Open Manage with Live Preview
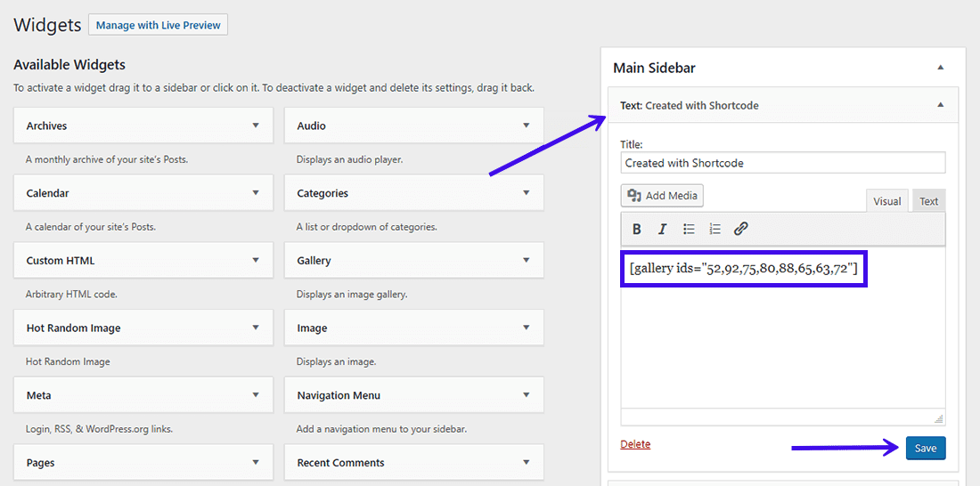The height and width of the screenshot is (486, 980). pos(159,25)
